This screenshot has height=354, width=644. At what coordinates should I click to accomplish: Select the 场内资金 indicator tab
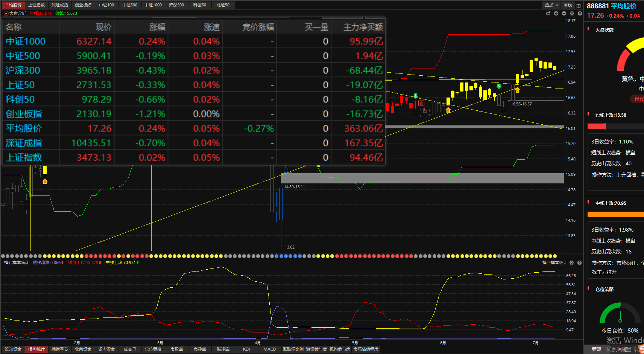[106, 349]
